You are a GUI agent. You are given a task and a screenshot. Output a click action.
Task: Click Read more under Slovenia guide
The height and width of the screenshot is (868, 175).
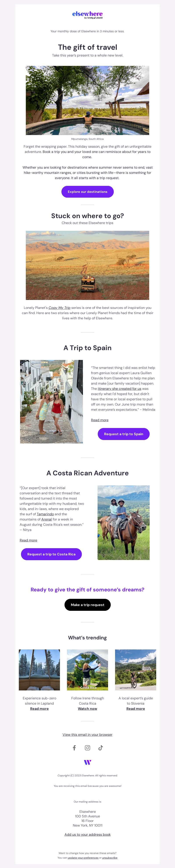tap(136, 709)
